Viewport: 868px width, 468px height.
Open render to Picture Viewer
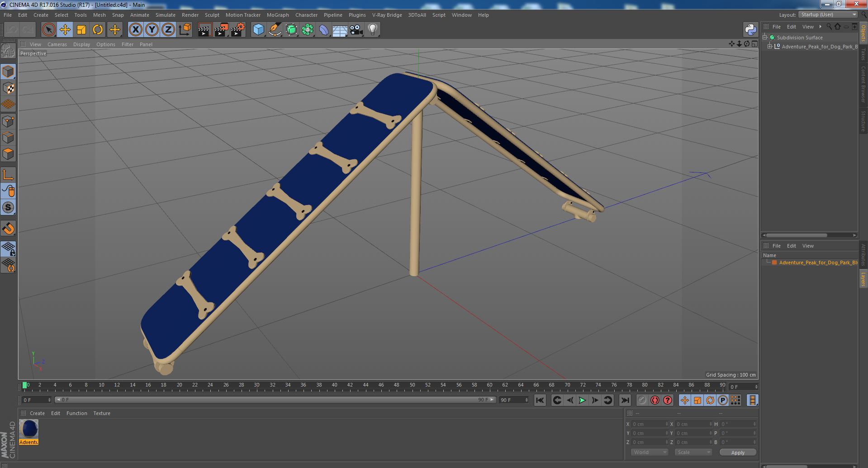(221, 30)
